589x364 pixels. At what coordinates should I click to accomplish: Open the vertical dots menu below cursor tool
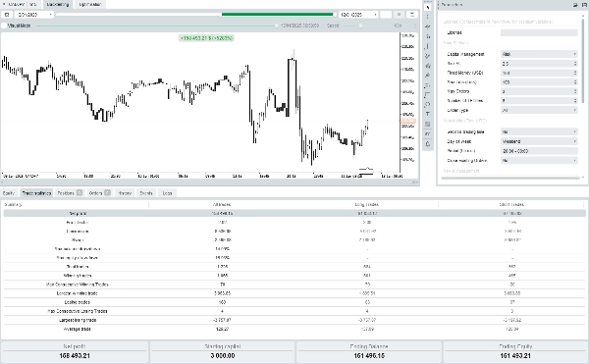point(427,17)
